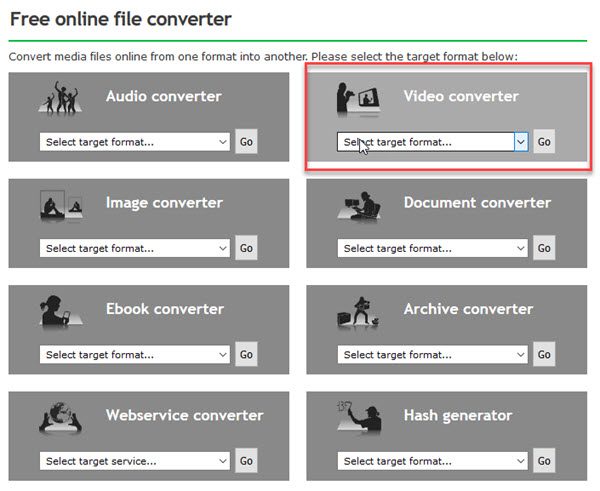Click the Image converter framed photos icon

tap(61, 206)
